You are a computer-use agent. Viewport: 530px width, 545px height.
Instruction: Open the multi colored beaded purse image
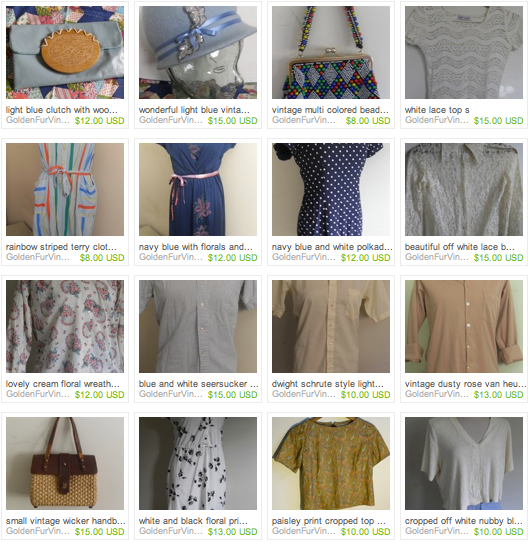pos(331,52)
